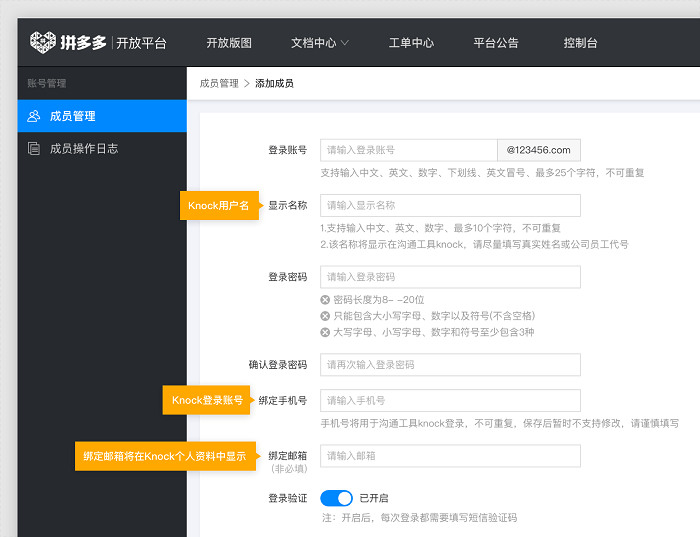This screenshot has width=700, height=537.
Task: Toggle the 登录验证 login verification switch
Action: pos(336,498)
